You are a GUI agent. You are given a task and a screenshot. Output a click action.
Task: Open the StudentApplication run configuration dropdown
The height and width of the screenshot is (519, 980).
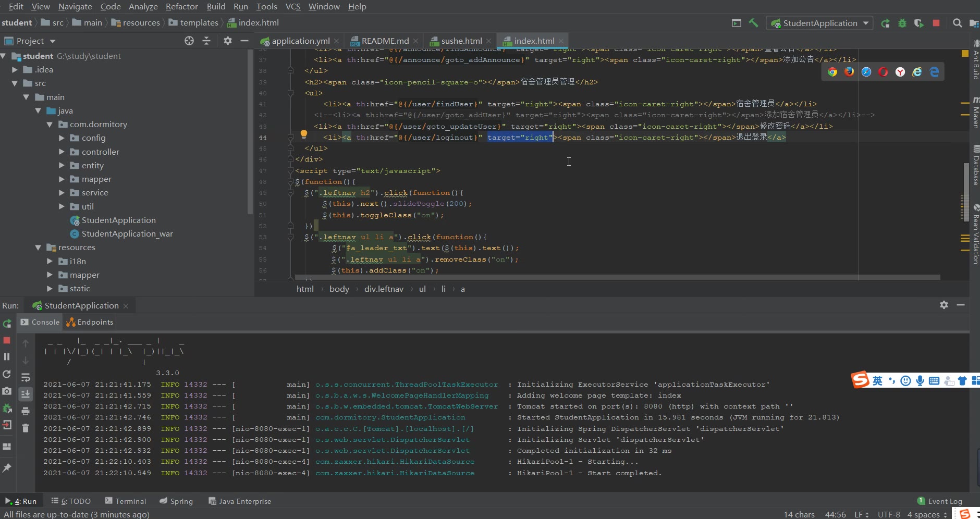pos(820,23)
